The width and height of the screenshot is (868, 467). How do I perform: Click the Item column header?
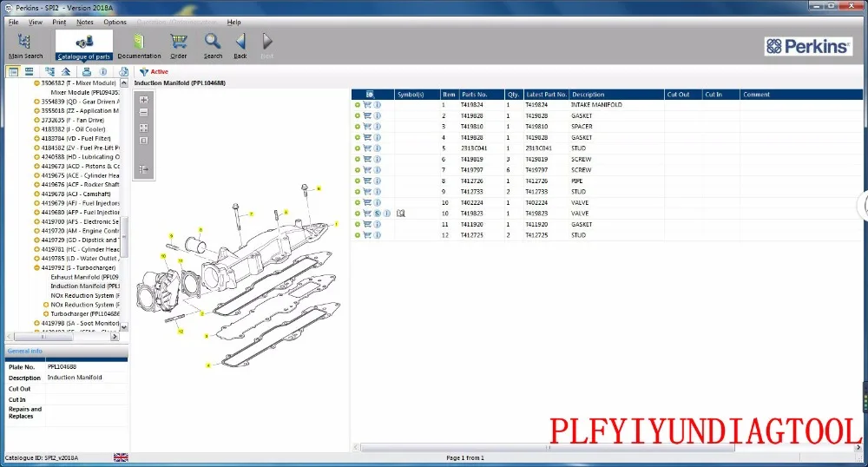[449, 95]
